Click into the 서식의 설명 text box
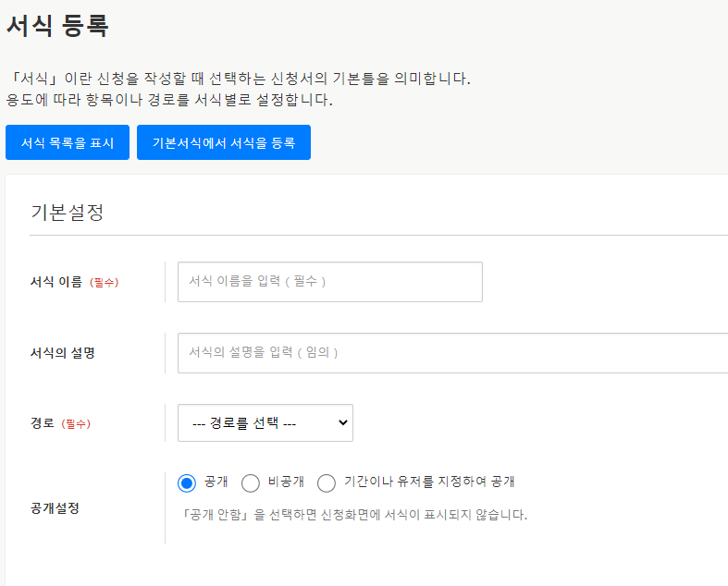The width and height of the screenshot is (728, 586). click(451, 352)
